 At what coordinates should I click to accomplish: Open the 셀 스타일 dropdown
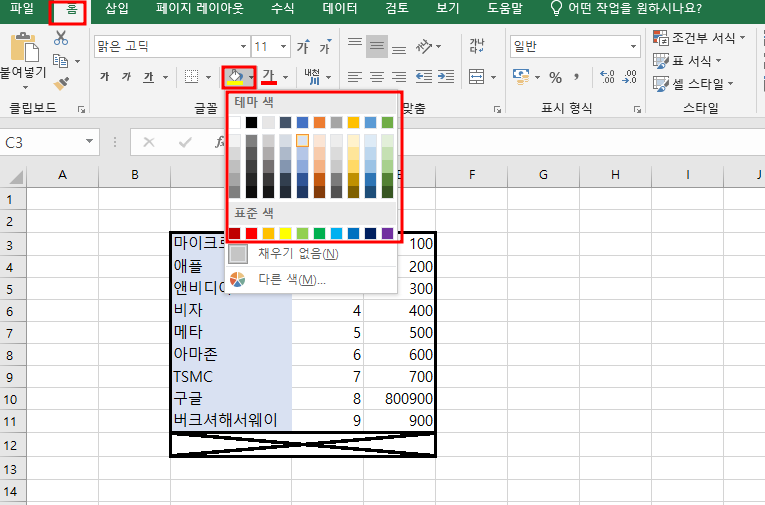[x=693, y=84]
